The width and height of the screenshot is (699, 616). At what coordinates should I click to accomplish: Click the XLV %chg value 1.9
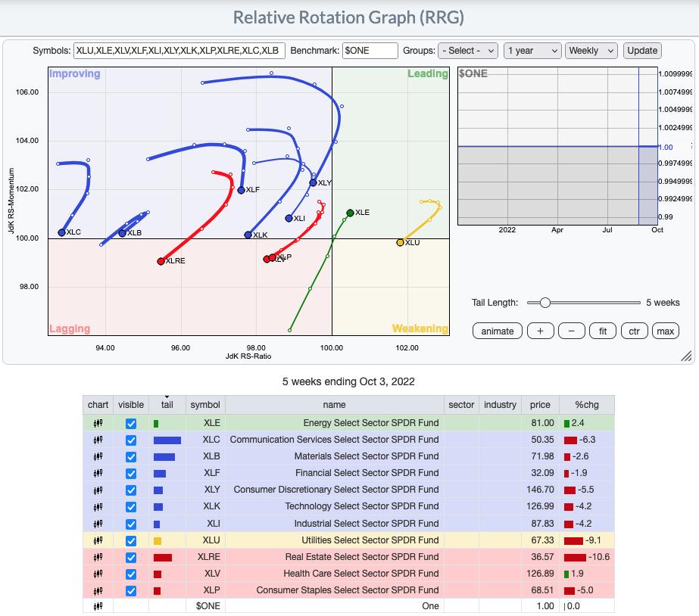pyautogui.click(x=577, y=574)
